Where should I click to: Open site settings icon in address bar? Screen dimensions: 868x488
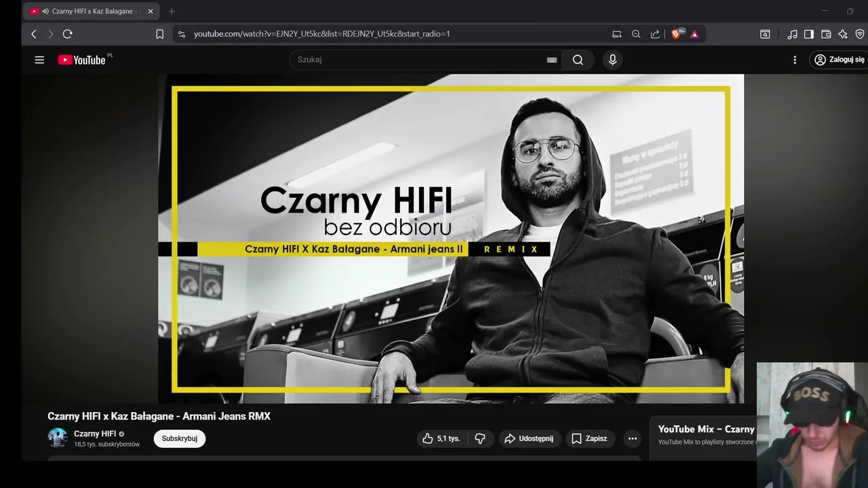point(181,34)
